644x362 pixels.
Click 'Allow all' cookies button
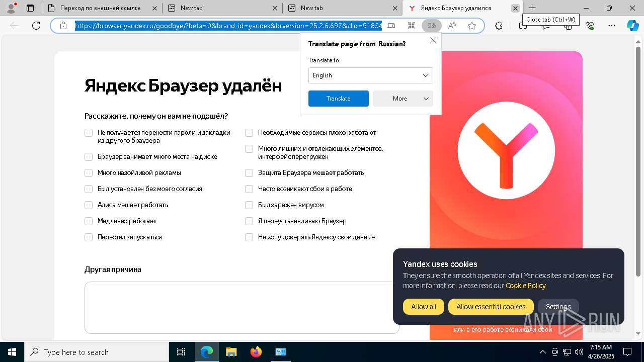click(424, 307)
